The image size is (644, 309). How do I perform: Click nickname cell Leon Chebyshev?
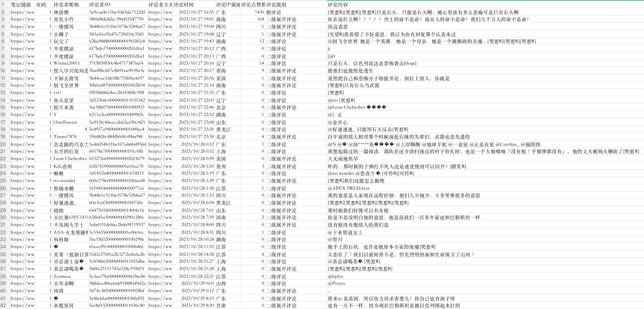[x=70, y=159]
